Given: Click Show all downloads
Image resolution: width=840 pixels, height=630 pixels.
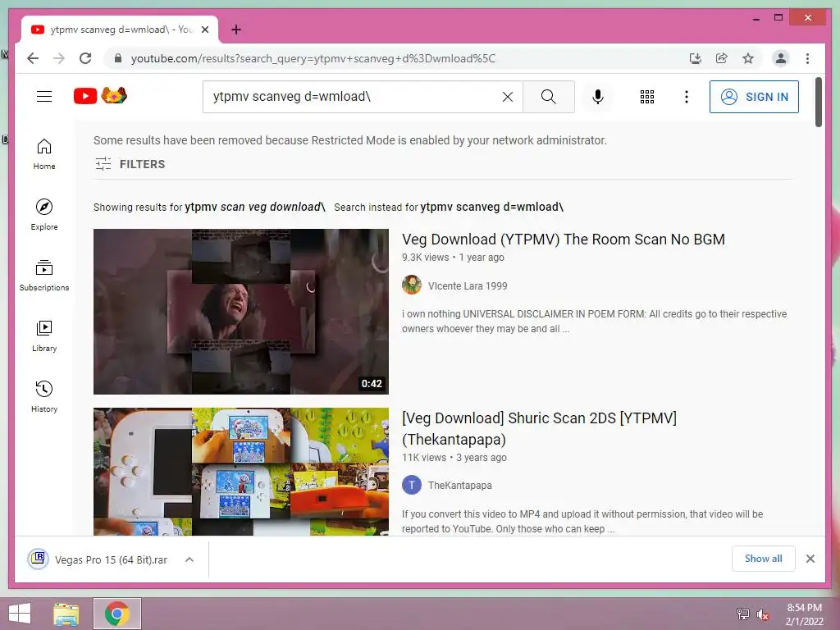Looking at the screenshot, I should (x=763, y=558).
